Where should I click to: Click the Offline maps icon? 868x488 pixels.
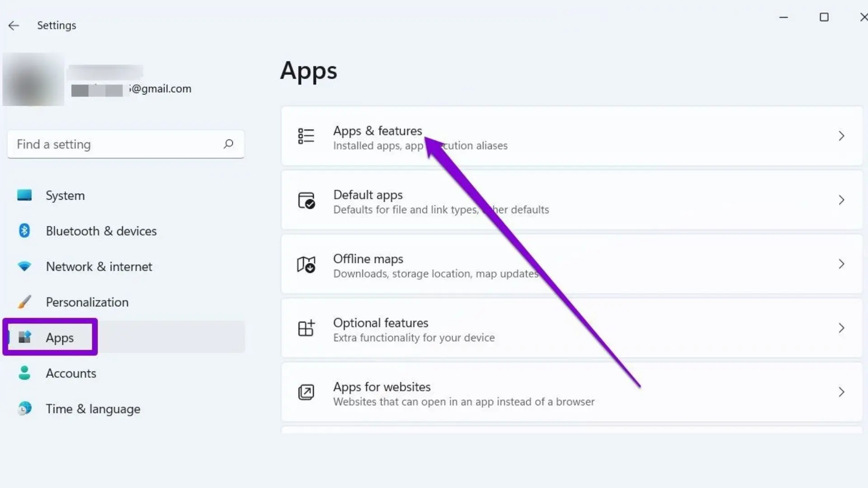pyautogui.click(x=306, y=264)
